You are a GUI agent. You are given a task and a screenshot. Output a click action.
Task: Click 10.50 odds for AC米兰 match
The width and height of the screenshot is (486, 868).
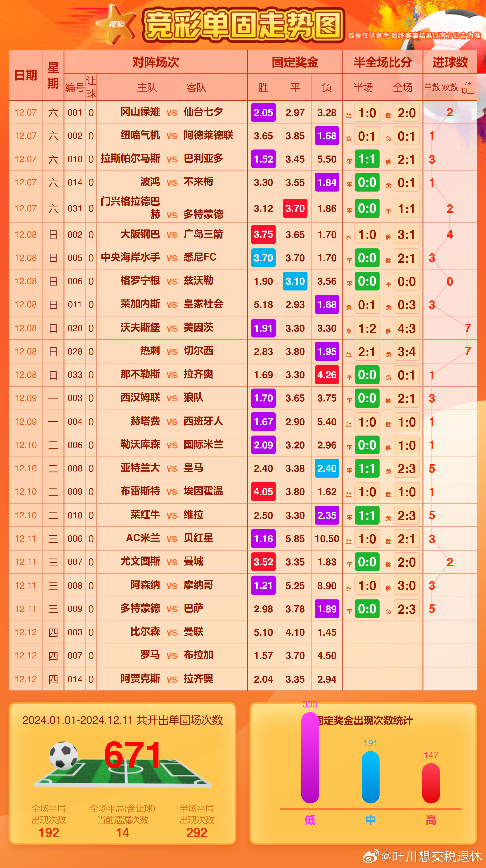point(327,538)
